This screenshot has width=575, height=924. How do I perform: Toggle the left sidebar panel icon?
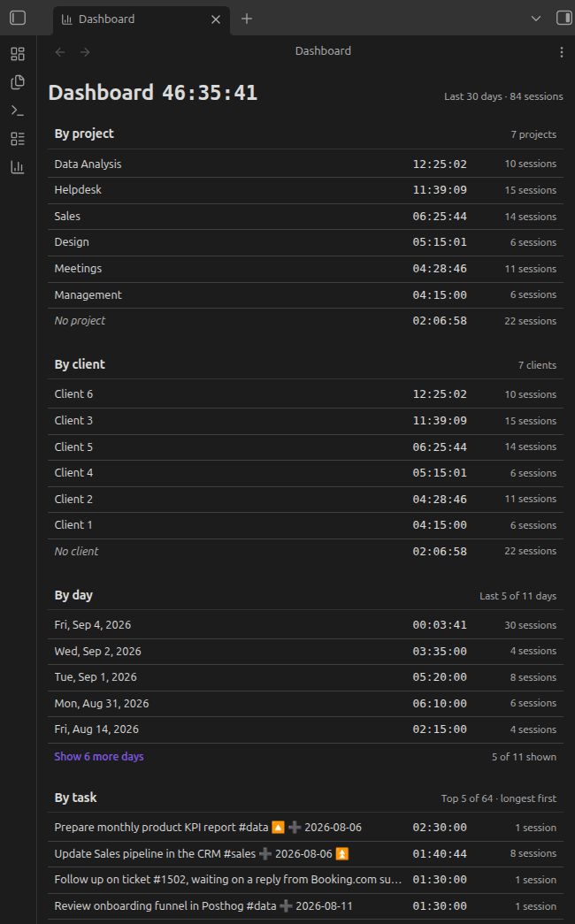coord(18,19)
